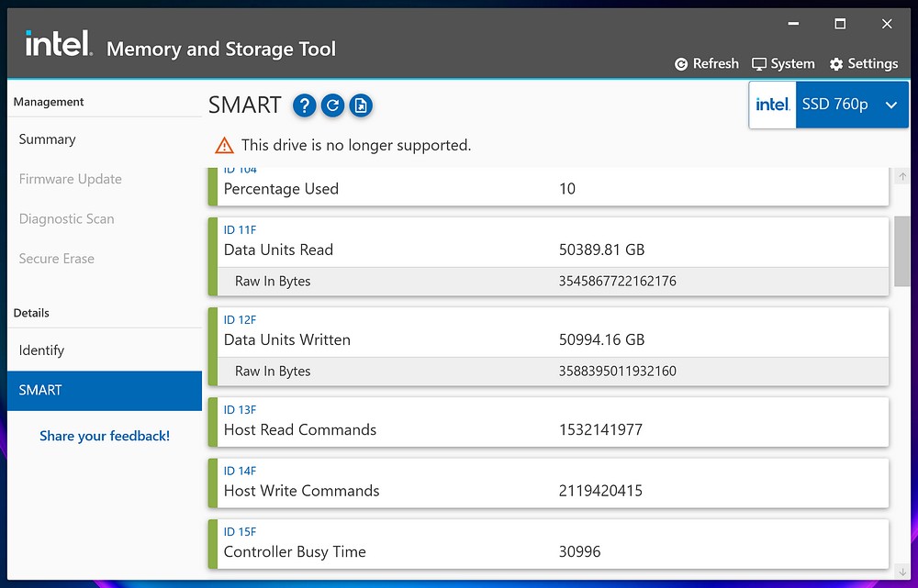Click ID 14F label
The image size is (918, 588).
[240, 471]
